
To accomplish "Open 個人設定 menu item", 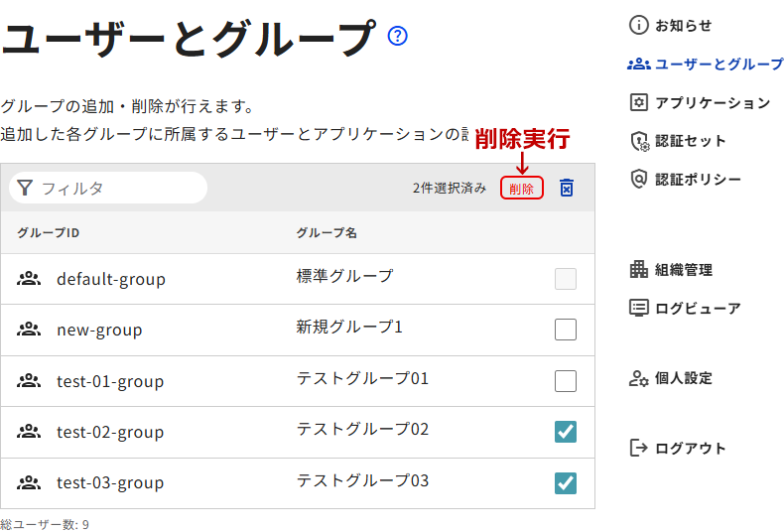I will (683, 378).
